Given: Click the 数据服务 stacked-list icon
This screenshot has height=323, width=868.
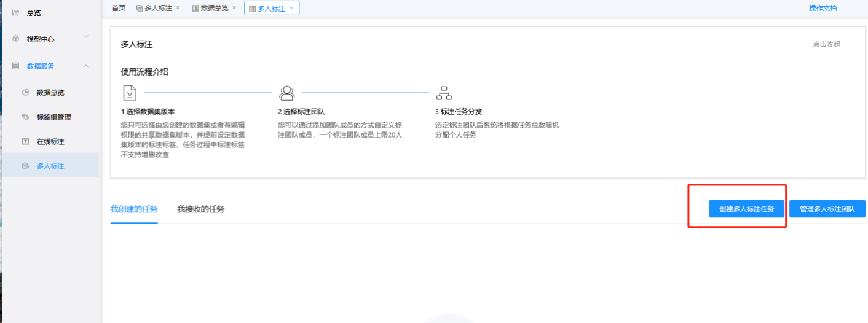Looking at the screenshot, I should coord(16,66).
